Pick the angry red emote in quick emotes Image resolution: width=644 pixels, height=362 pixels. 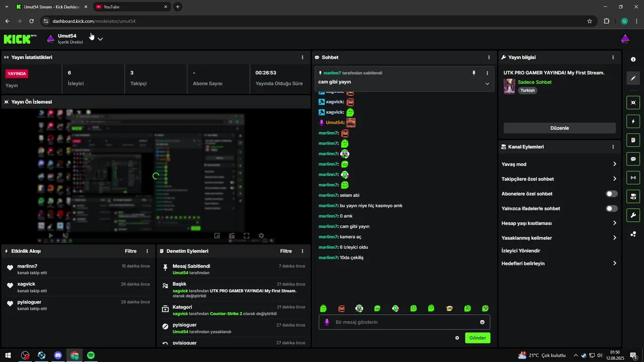(x=342, y=308)
